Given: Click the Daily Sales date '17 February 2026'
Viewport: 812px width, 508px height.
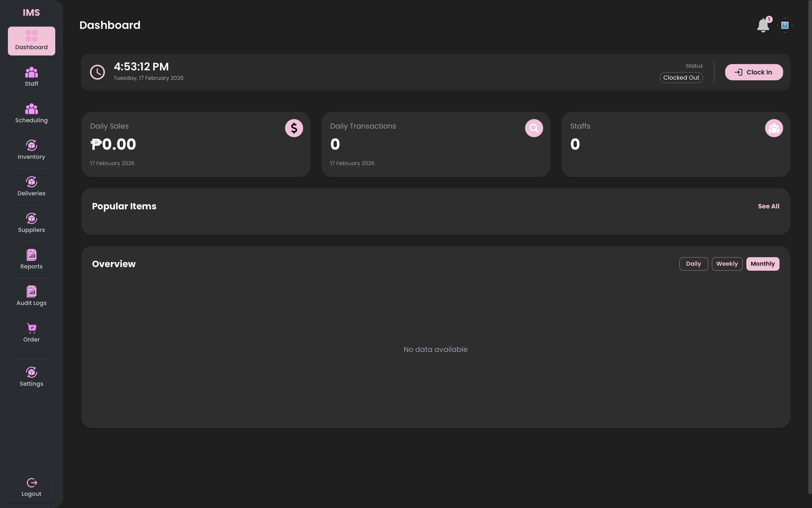Looking at the screenshot, I should 112,163.
